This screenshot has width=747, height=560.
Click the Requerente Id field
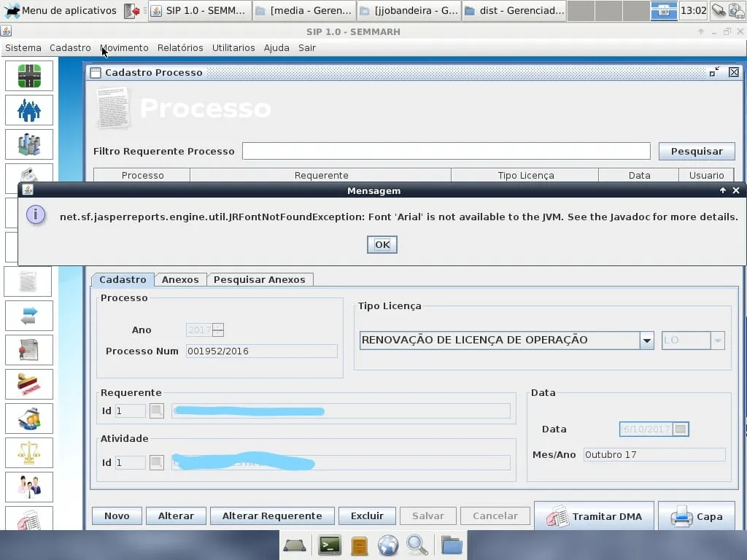coord(130,411)
